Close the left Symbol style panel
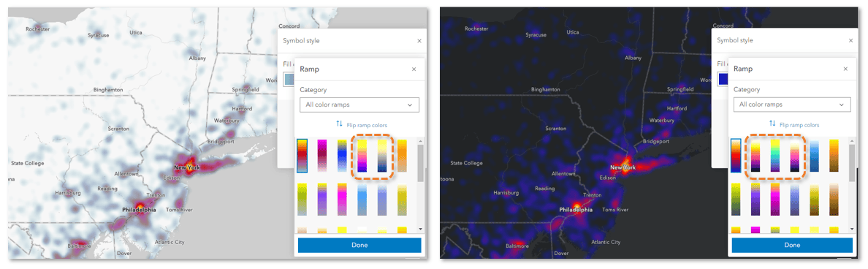Screen dimensions: 868x269 coord(419,40)
